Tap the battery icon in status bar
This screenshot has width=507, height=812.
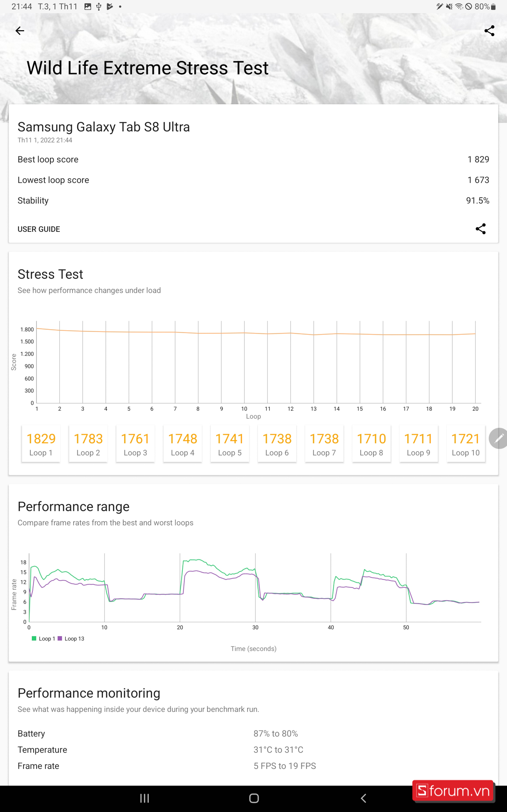494,7
